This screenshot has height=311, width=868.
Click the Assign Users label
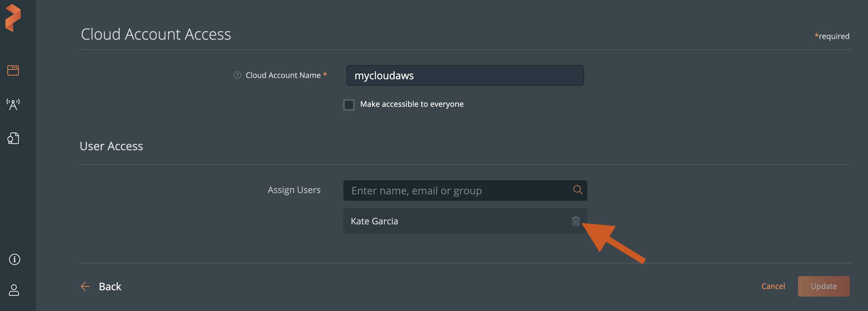point(294,190)
